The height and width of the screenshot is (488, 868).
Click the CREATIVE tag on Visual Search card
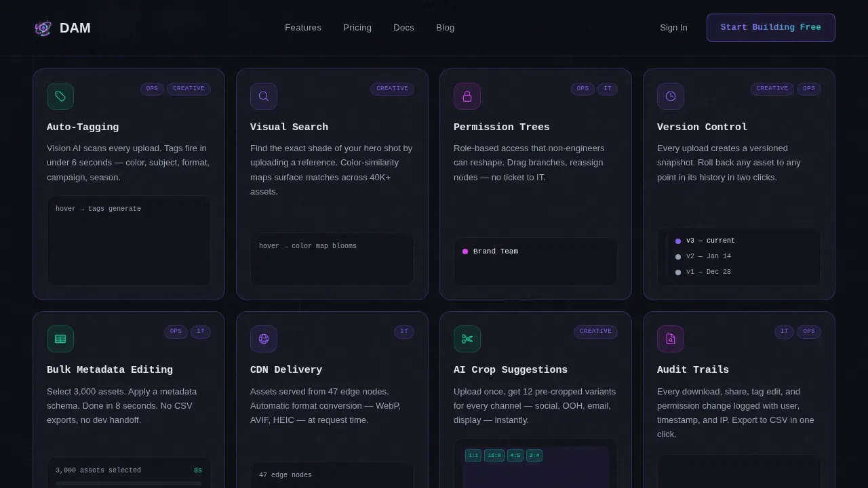tap(392, 89)
